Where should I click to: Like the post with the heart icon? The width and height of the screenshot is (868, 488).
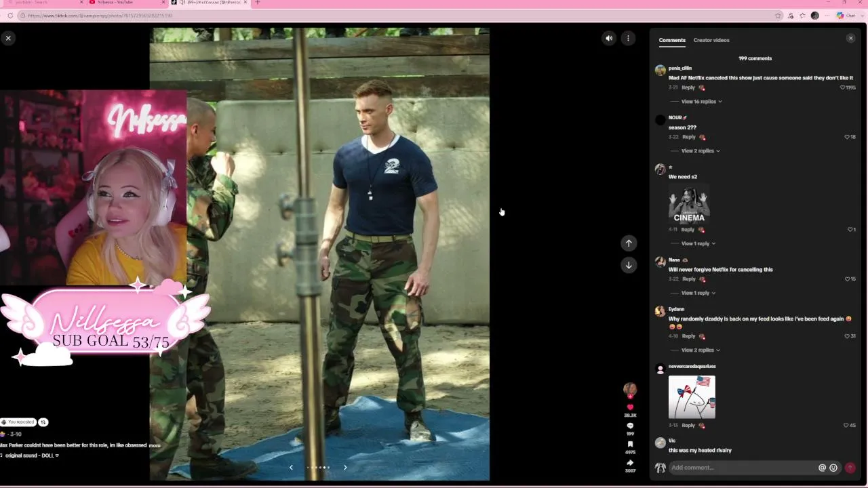click(630, 407)
